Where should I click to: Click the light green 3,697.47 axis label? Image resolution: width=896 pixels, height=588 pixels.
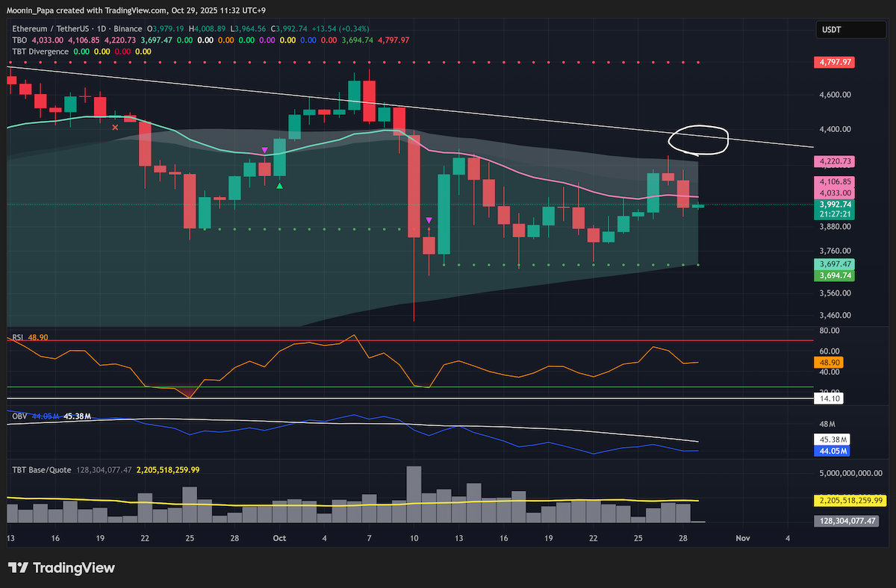point(833,264)
